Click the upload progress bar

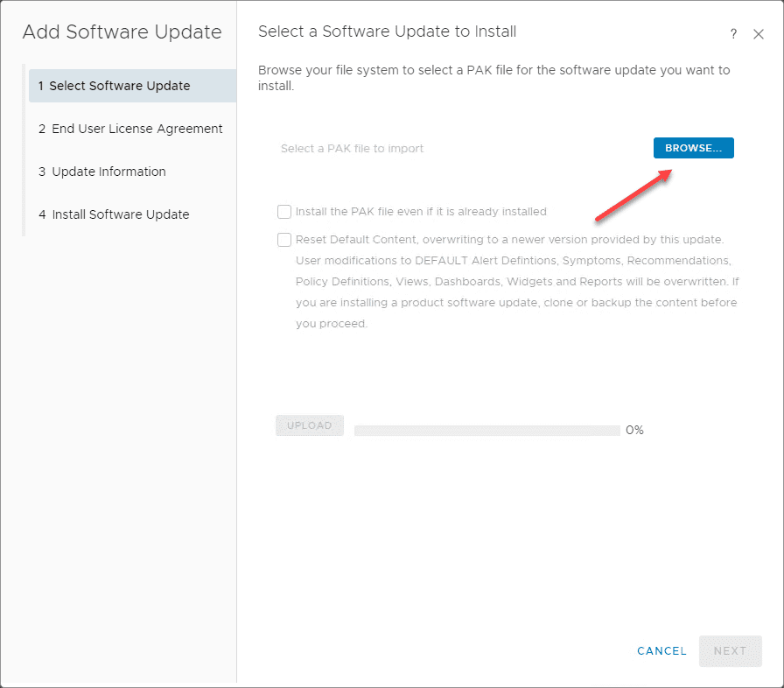(486, 431)
